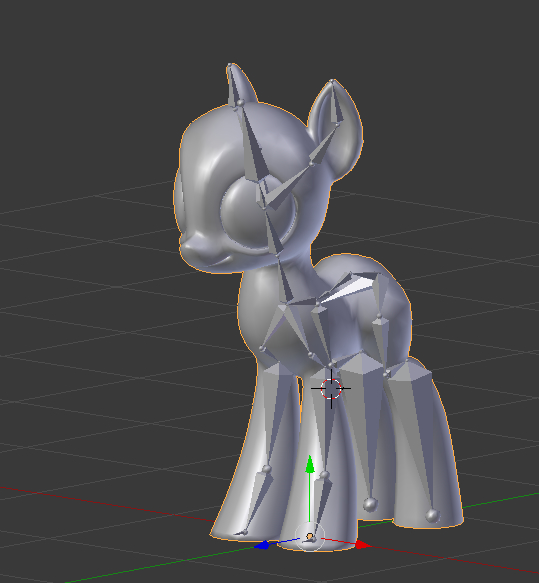The image size is (539, 583).
Task: Click the red X-axis manipulator arrow
Action: 363,545
